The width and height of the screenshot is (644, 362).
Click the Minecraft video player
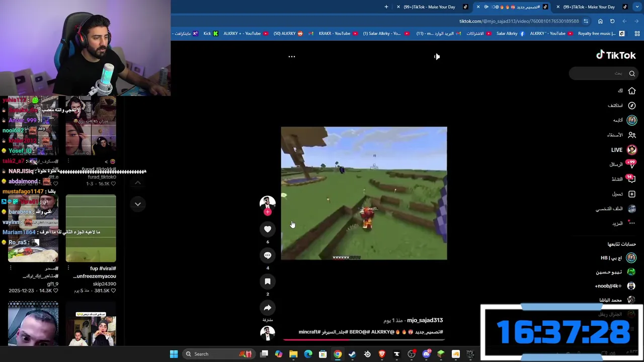[x=364, y=193]
